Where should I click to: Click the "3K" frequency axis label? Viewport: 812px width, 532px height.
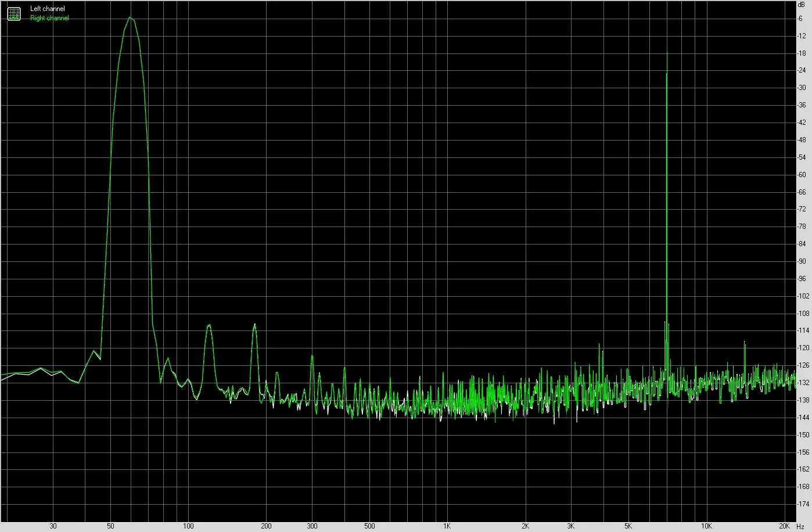(571, 526)
